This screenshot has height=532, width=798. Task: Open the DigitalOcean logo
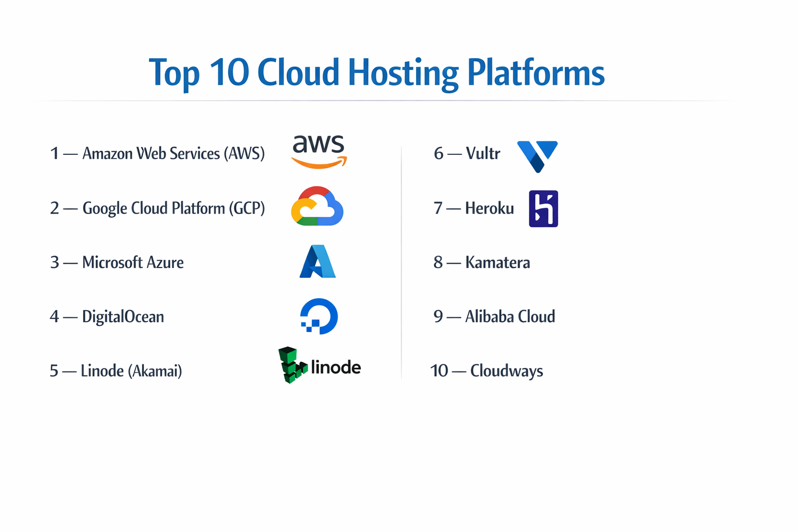[x=318, y=317]
